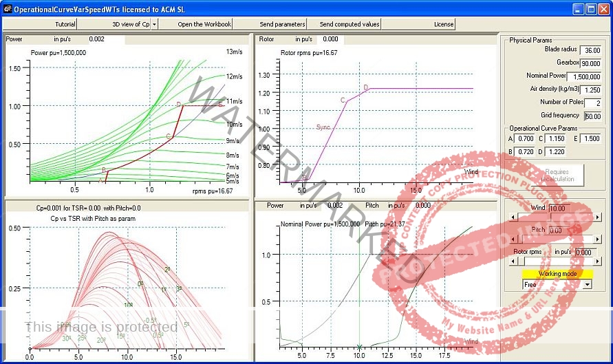Edit the Air density field
This screenshot has height=364, width=613.
591,90
